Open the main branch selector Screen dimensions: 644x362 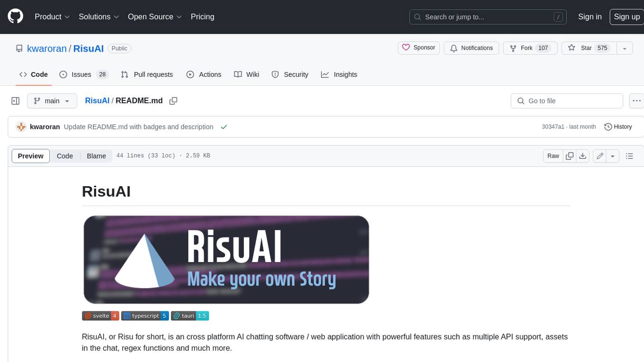pyautogui.click(x=52, y=101)
